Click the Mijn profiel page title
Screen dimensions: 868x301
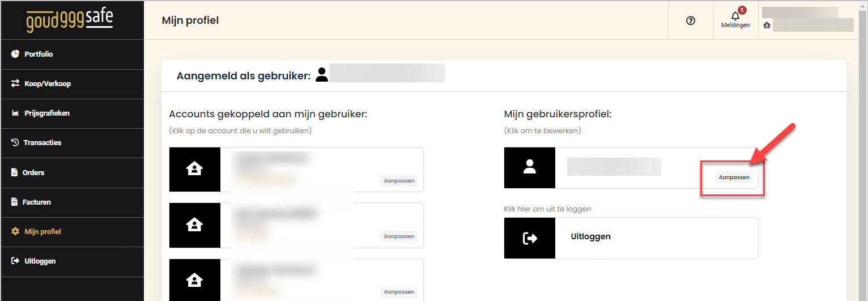click(190, 20)
